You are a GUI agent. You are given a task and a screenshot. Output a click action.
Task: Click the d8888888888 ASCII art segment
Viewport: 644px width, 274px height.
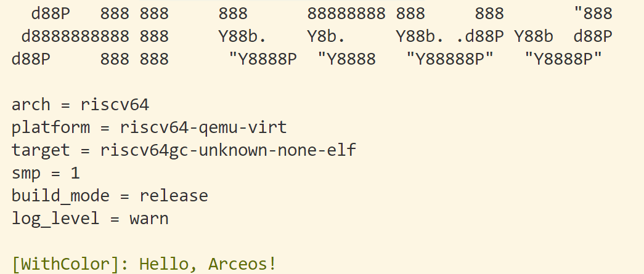click(x=75, y=36)
